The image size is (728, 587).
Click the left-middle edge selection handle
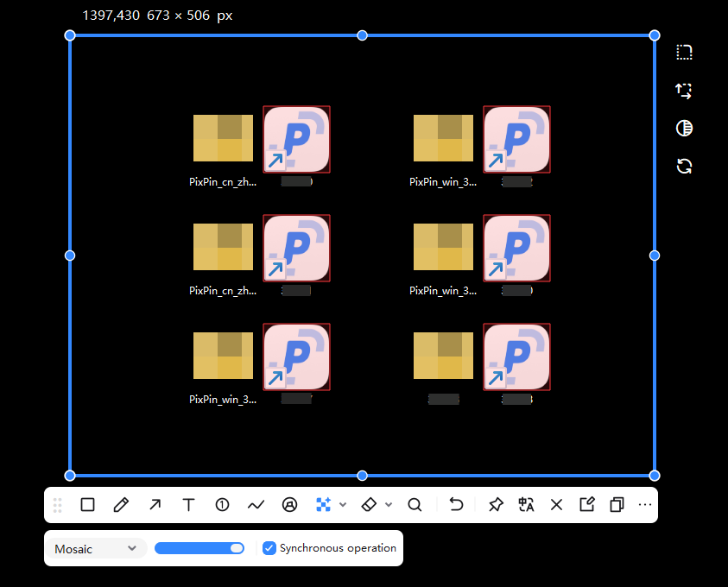[70, 256]
